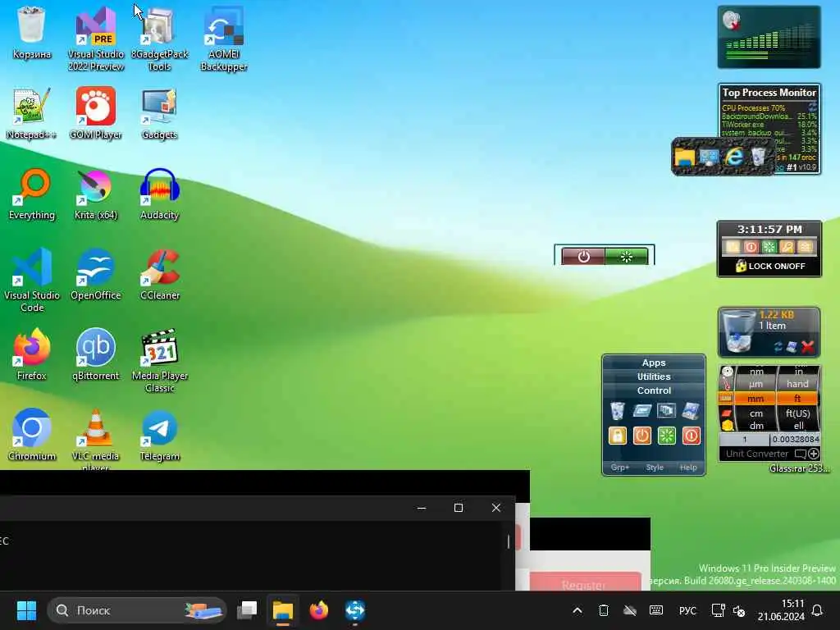Click last yellow icon in clock gadget row

coord(806,247)
